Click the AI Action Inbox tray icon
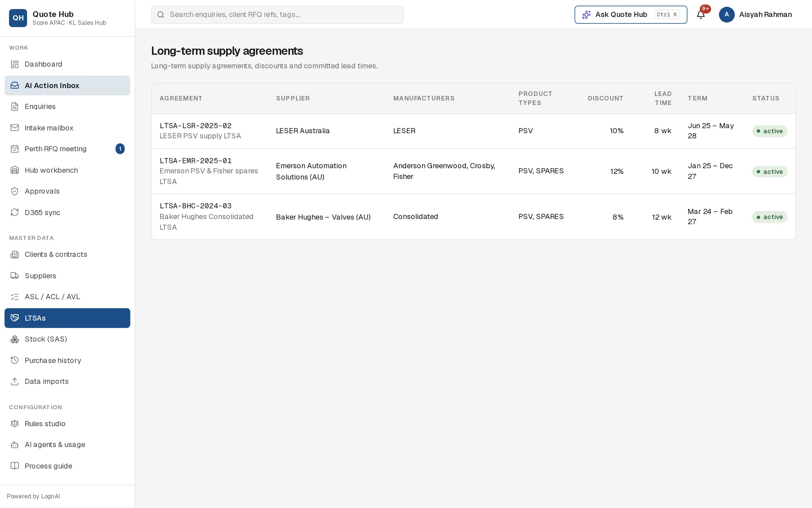Screen dimensions: 812x508 point(15,85)
